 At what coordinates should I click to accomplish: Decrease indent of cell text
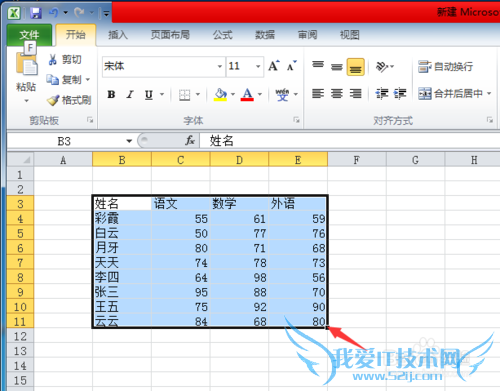382,94
